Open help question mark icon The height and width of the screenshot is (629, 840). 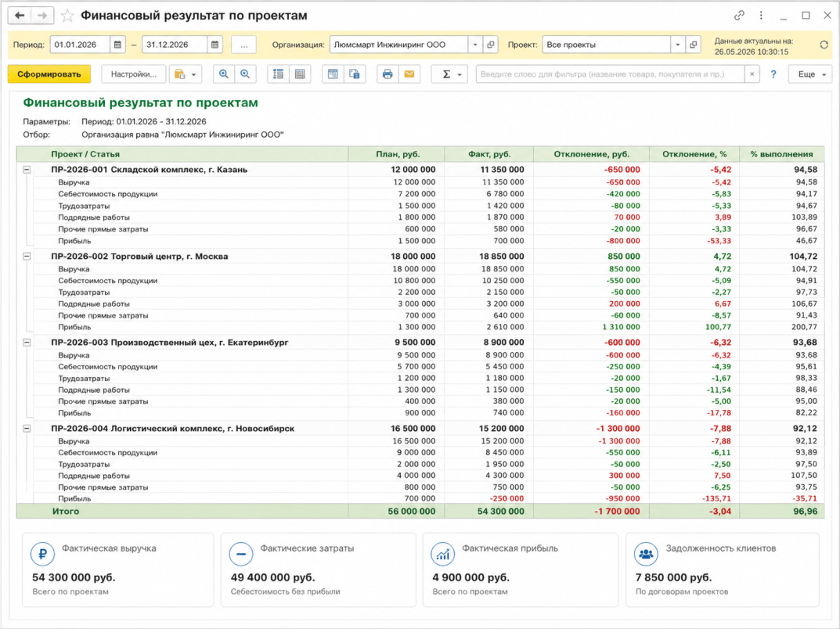click(x=773, y=74)
